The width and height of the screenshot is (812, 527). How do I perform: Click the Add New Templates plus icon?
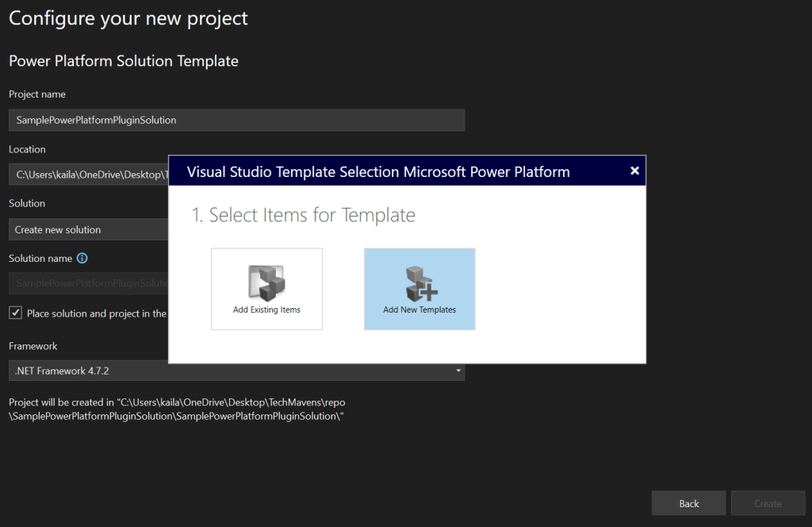click(x=419, y=282)
